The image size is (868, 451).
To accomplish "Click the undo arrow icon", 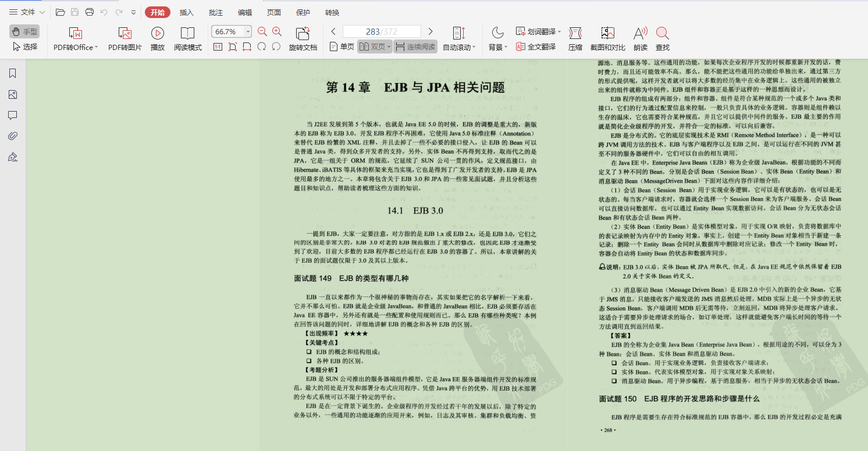I will [x=104, y=12].
